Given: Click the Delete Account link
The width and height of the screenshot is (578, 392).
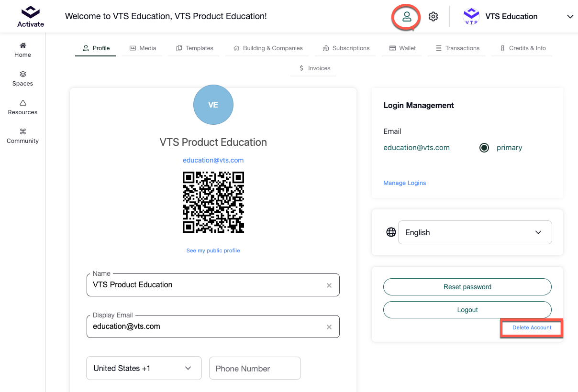Looking at the screenshot, I should coord(532,328).
